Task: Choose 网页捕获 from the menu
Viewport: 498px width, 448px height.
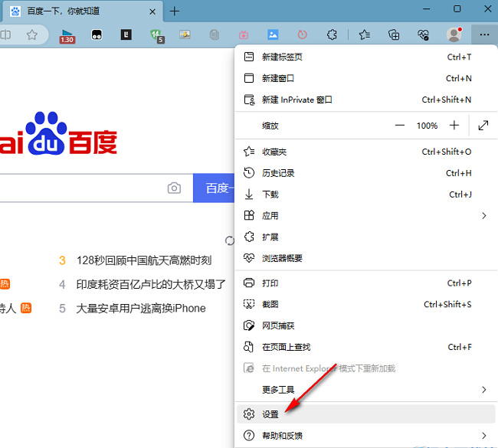Action: pos(366,325)
